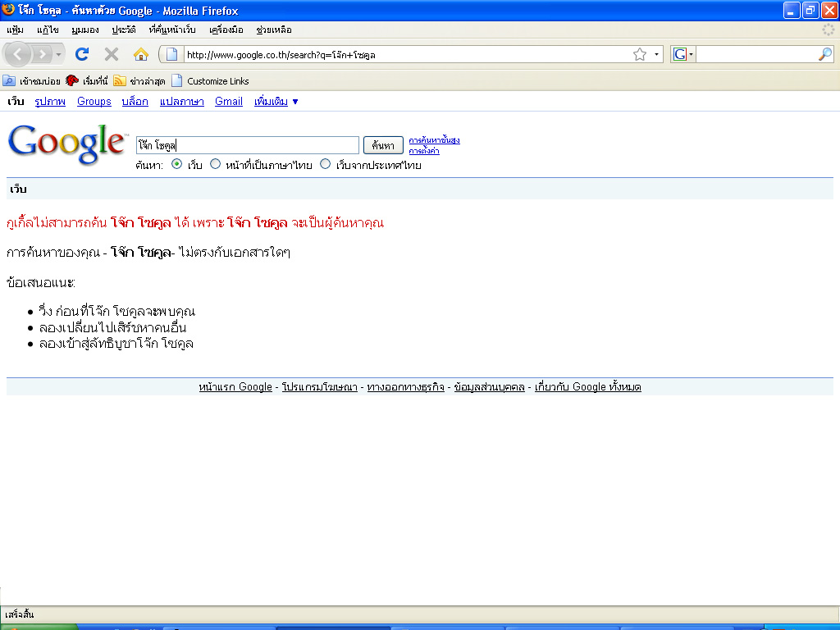Click the line ending with ไม่ตรงกับเอกสารใดๆ
The height and width of the screenshot is (630, 840).
point(148,252)
